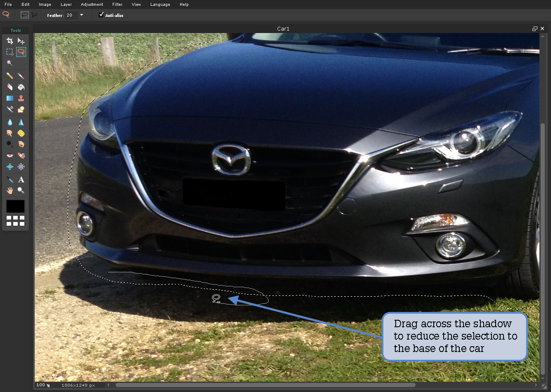This screenshot has width=551, height=392.
Task: Select the Gradient tool
Action: pyautogui.click(x=10, y=98)
